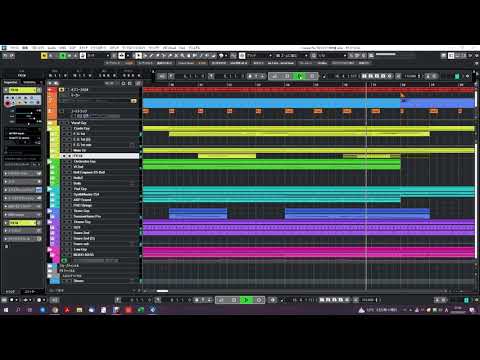Select the Range Selection tool
The height and width of the screenshot is (360, 480).
click(x=145, y=56)
